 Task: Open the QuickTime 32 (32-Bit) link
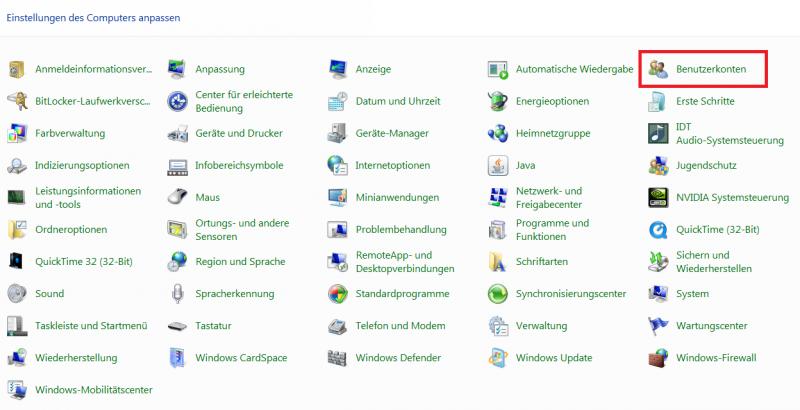[84, 262]
